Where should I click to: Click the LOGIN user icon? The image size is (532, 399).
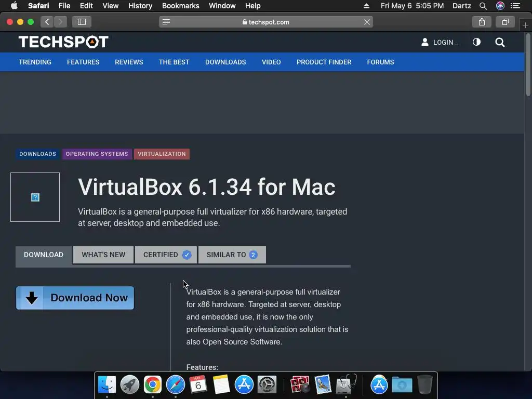click(425, 42)
